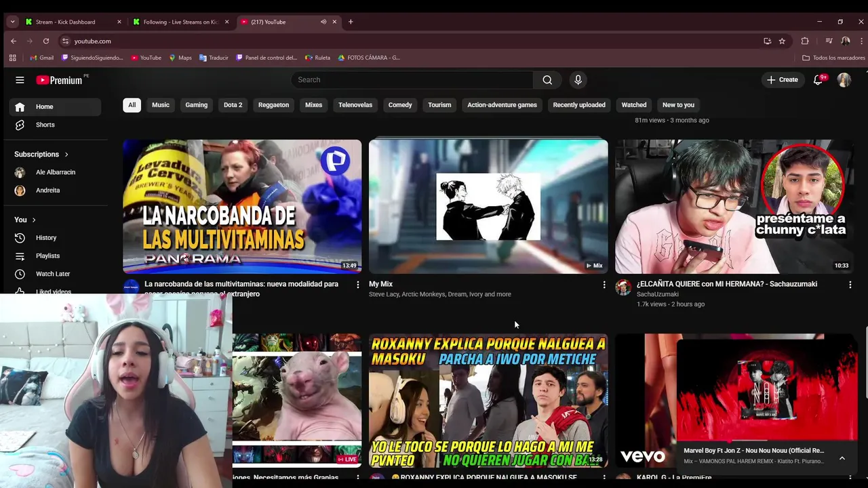Open the YouTube account avatar menu
This screenshot has height=488, width=868.
pyautogui.click(x=844, y=80)
